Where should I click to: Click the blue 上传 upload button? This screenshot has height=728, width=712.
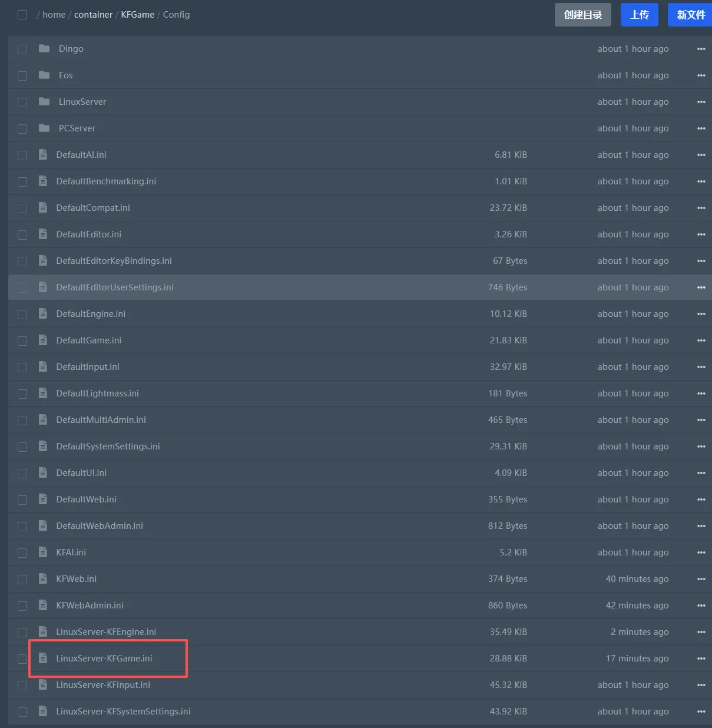tap(639, 15)
